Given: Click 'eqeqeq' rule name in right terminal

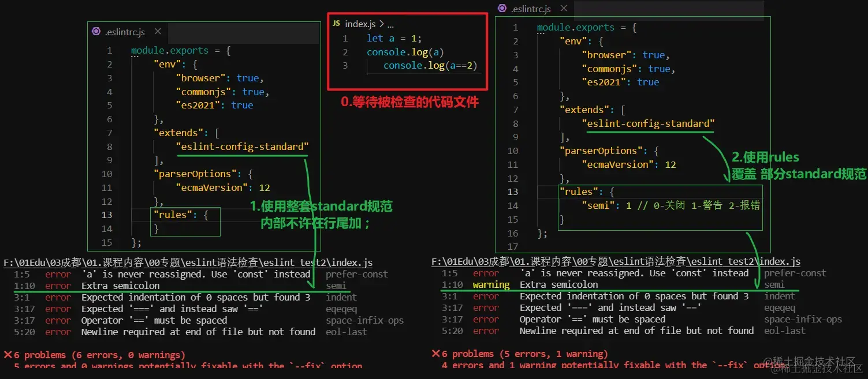Looking at the screenshot, I should [780, 307].
